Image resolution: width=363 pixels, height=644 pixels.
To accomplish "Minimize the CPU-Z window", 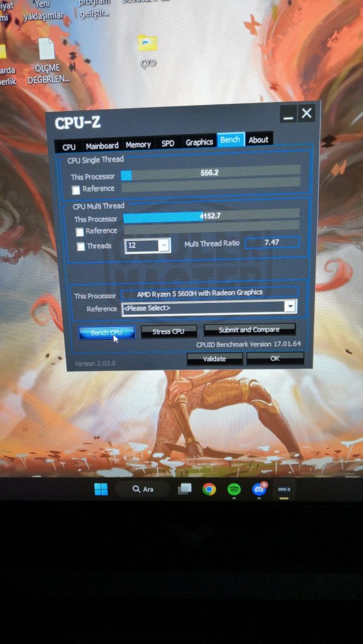I will coord(288,114).
